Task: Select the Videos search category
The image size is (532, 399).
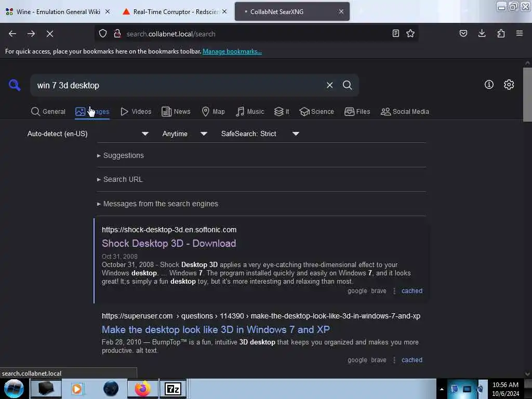Action: 136,112
